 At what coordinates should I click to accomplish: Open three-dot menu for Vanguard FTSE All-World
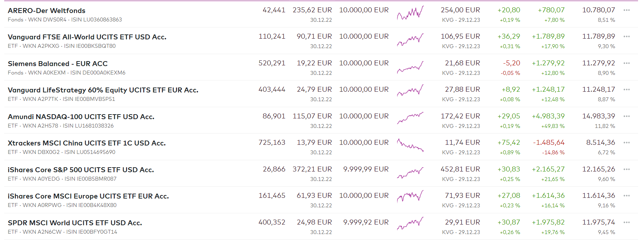pyautogui.click(x=626, y=37)
